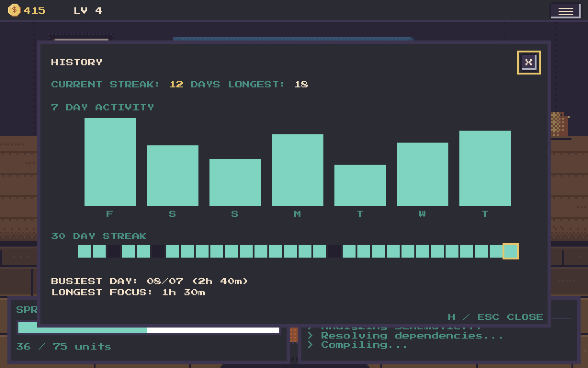Click the "> Resolving dependencies..." log line
Screen dimensions: 588x368
(405, 335)
